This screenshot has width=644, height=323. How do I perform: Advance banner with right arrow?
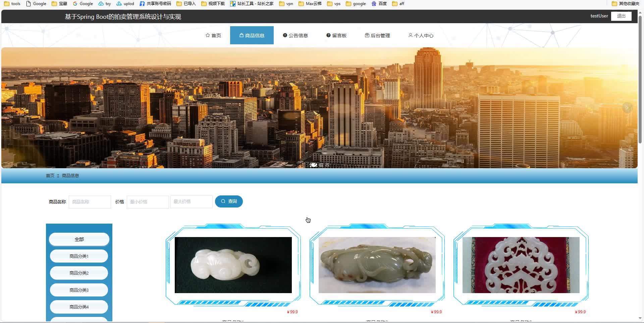point(627,107)
